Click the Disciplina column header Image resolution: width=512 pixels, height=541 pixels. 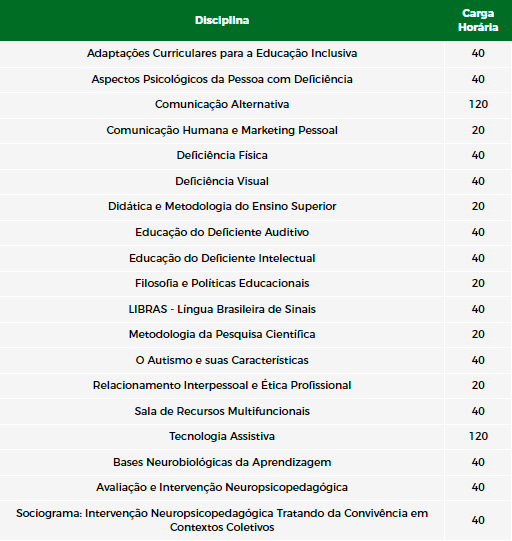222,20
